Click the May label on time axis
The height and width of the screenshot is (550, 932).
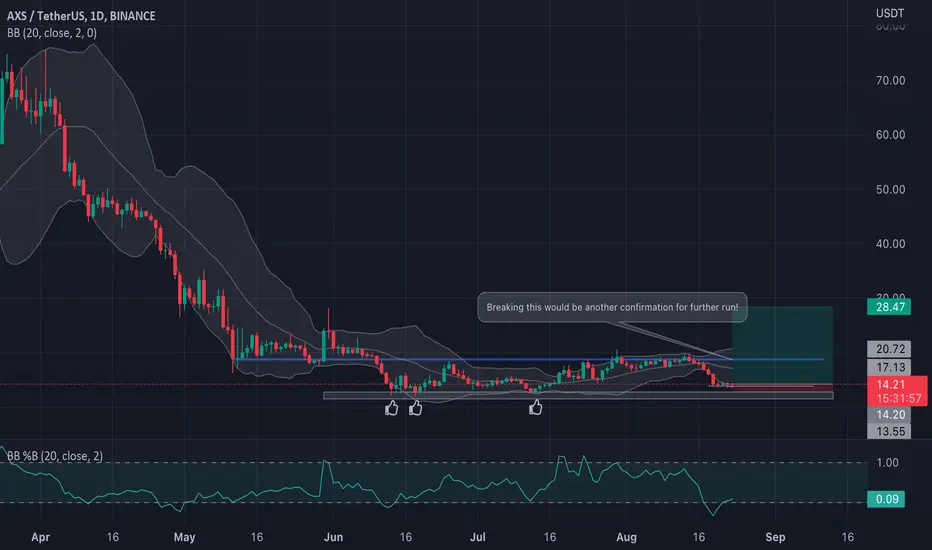pyautogui.click(x=184, y=538)
